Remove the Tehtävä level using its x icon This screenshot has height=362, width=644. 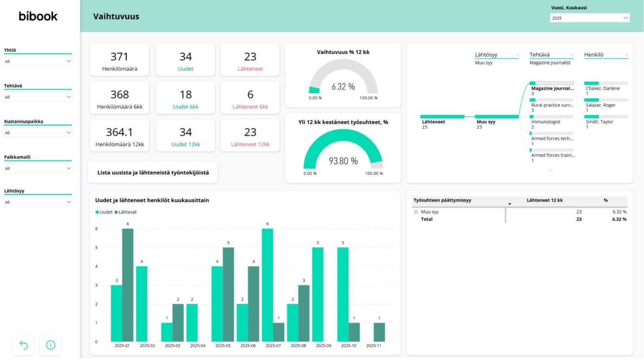click(x=572, y=55)
